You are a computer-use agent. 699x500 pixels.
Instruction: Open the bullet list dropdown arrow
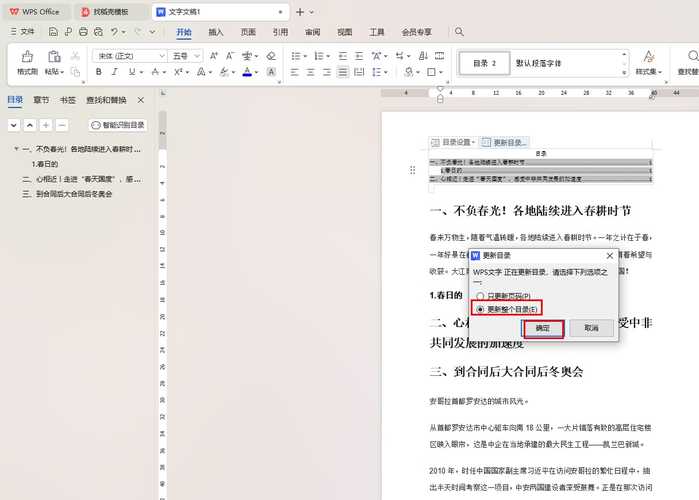[305, 56]
